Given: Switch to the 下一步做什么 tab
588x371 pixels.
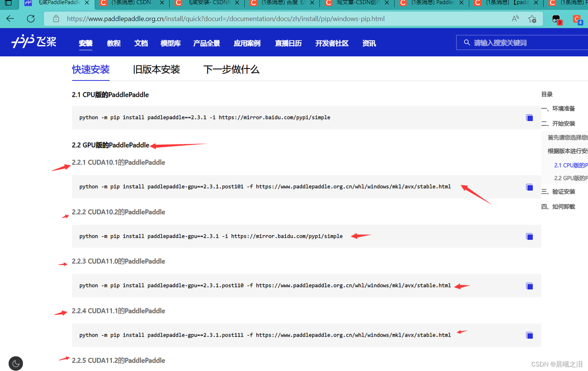Looking at the screenshot, I should pos(231,70).
